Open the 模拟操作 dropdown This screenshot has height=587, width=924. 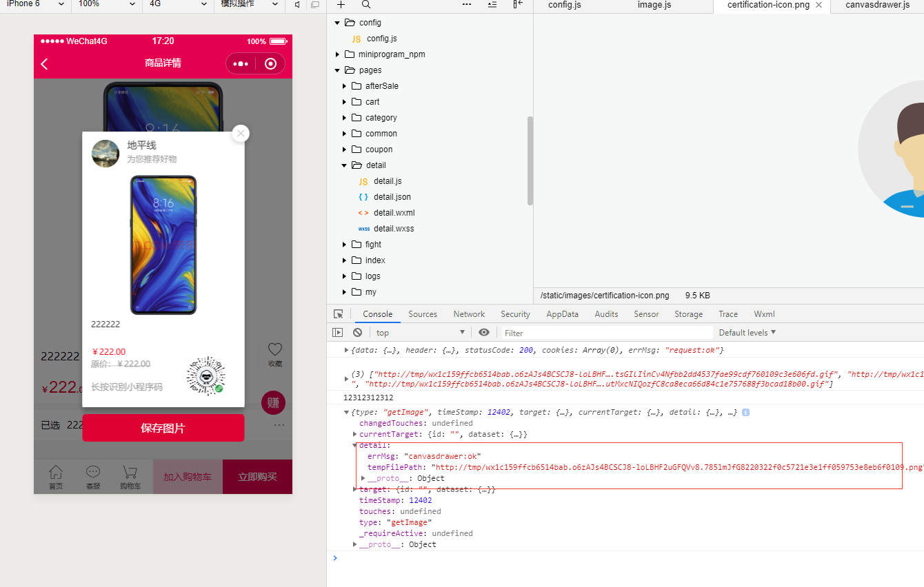[249, 4]
